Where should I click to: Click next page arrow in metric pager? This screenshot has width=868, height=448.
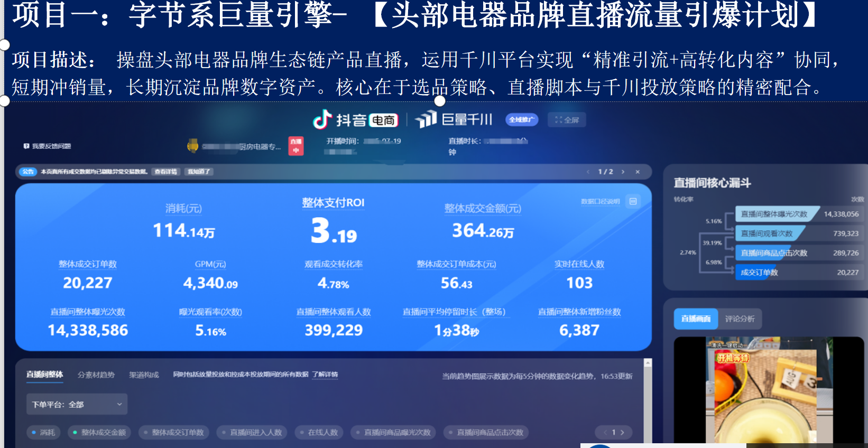click(623, 432)
